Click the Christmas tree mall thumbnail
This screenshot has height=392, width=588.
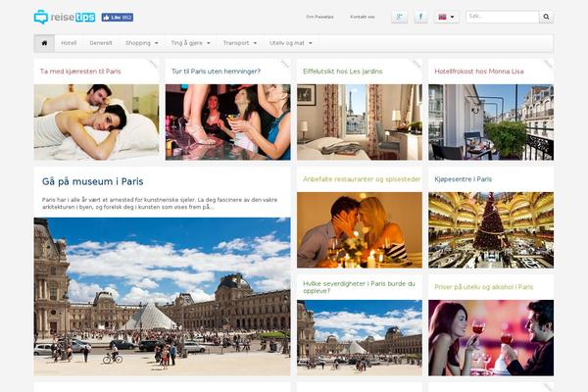[491, 230]
